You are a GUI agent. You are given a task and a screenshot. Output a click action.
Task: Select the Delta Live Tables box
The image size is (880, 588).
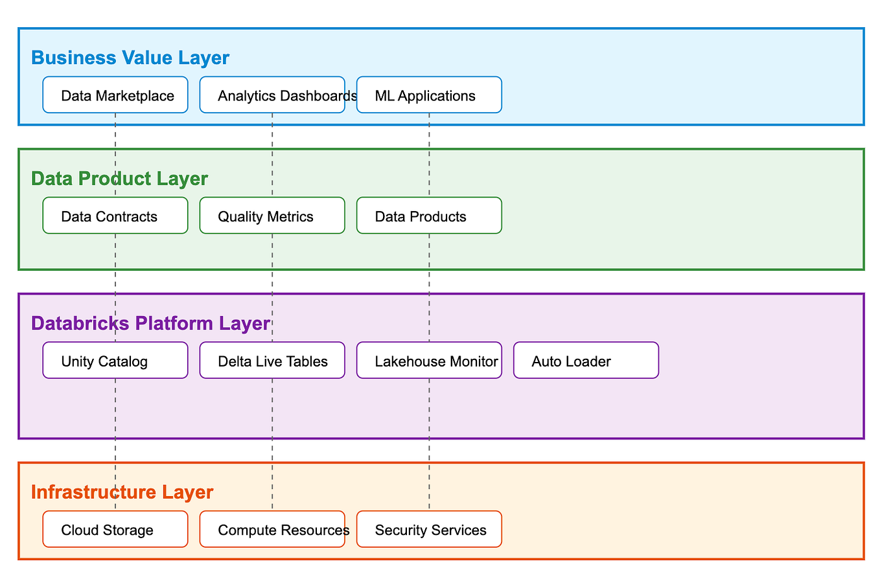(x=272, y=361)
